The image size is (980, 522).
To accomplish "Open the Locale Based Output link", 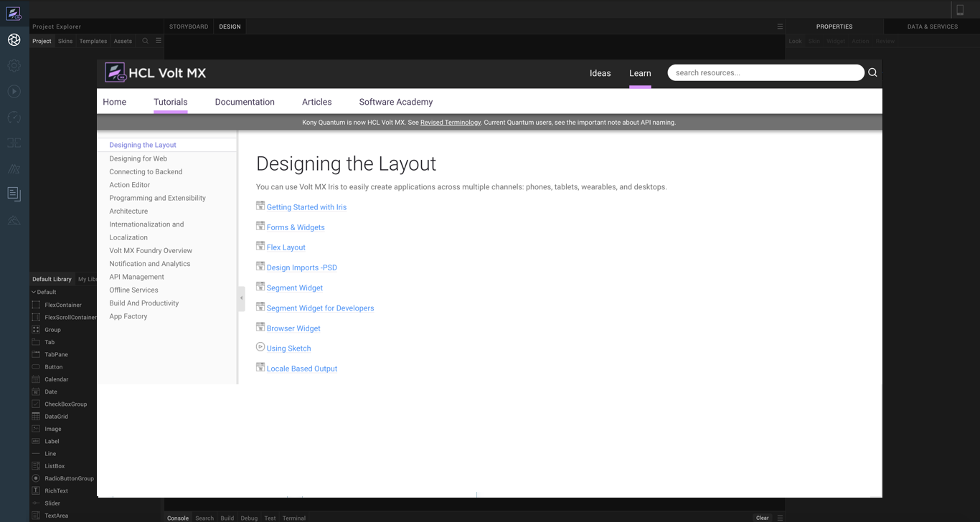I will [302, 369].
